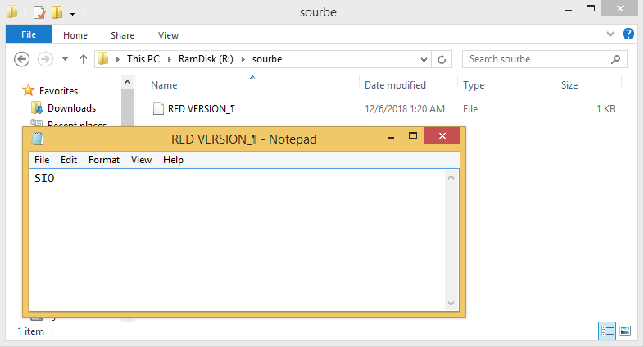Open Explorer's Help question mark icon
Screen dimensions: 644x347
coord(628,34)
